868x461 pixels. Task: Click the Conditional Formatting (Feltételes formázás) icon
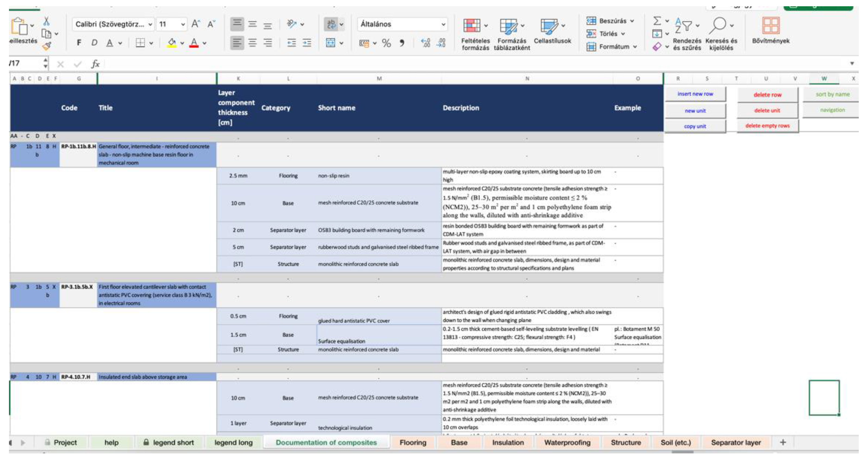(472, 26)
